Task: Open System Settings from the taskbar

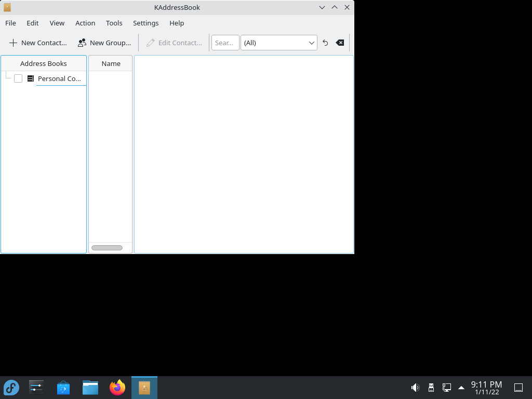Action: coord(36,388)
